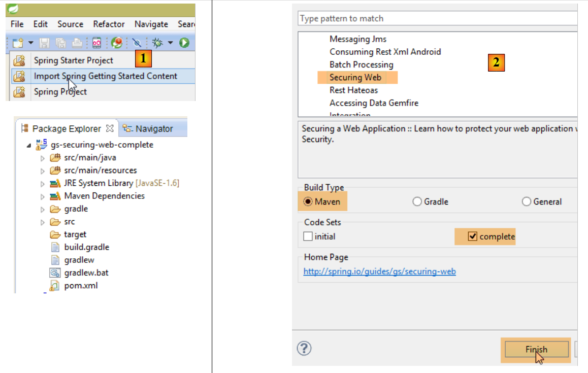The width and height of the screenshot is (588, 373).
Task: Click the Debug bug icon
Action: (157, 43)
